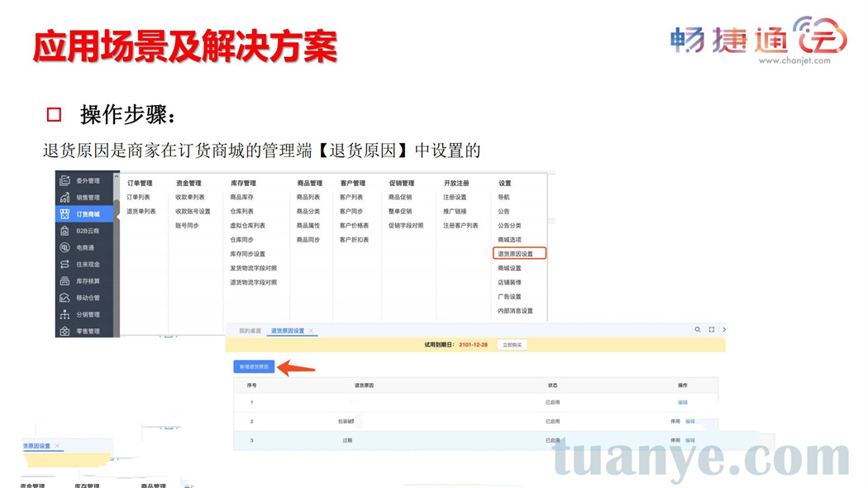Click 停用 in the 包装破损 row
Screen dimensions: 868x488
pos(675,422)
